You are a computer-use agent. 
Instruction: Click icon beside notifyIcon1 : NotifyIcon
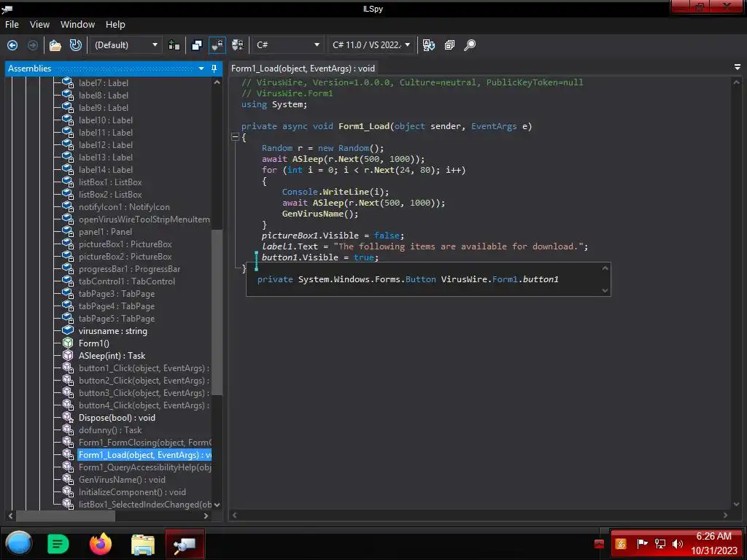pos(68,206)
